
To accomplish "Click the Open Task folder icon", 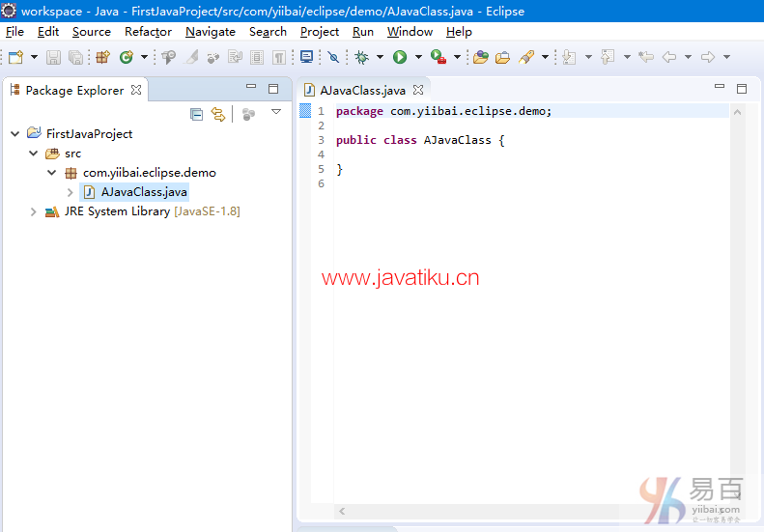I will (502, 57).
